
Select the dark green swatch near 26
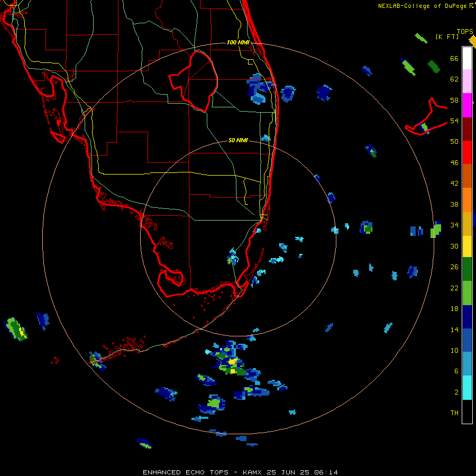click(467, 269)
